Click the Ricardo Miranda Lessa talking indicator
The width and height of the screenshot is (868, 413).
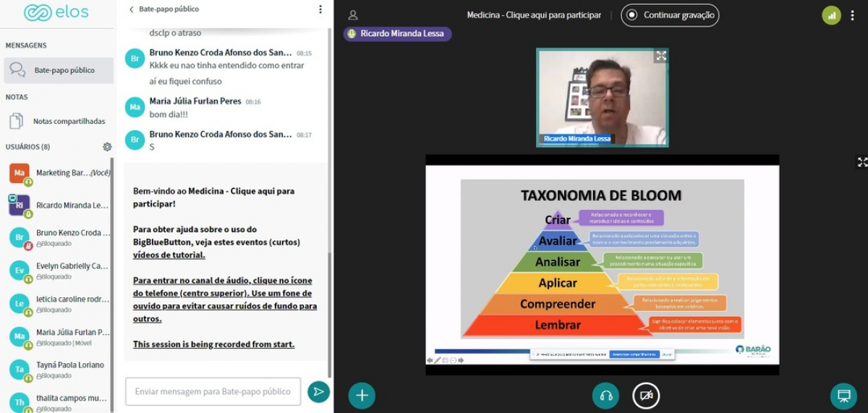397,34
